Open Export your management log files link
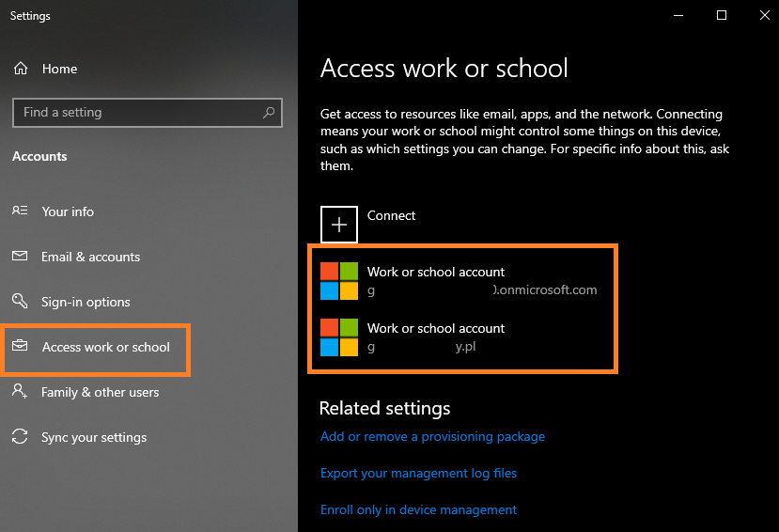Screen dimensions: 779x532 419,474
